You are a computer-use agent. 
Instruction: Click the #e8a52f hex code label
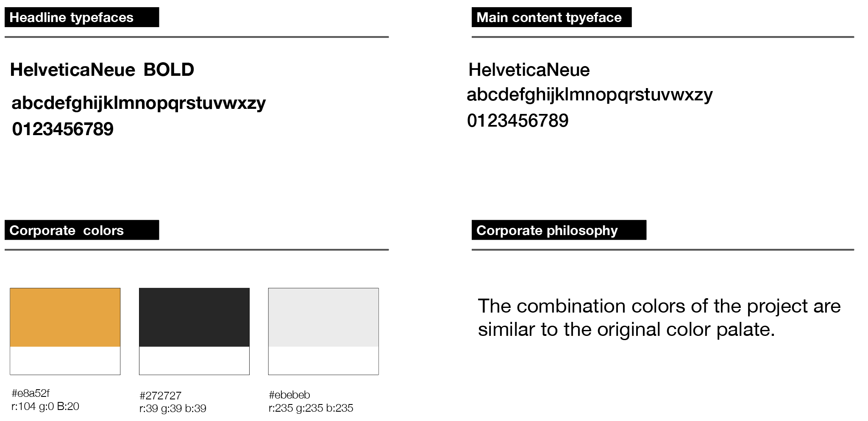31,393
